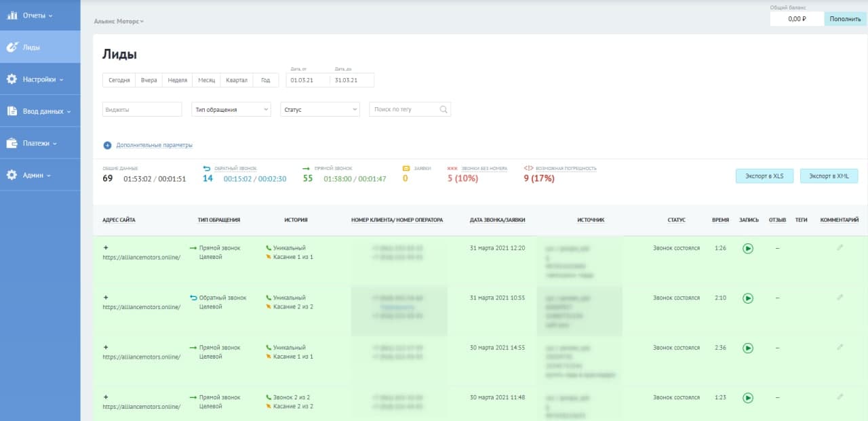The height and width of the screenshot is (421, 868).
Task: Click the Виджеты input field
Action: click(x=142, y=109)
